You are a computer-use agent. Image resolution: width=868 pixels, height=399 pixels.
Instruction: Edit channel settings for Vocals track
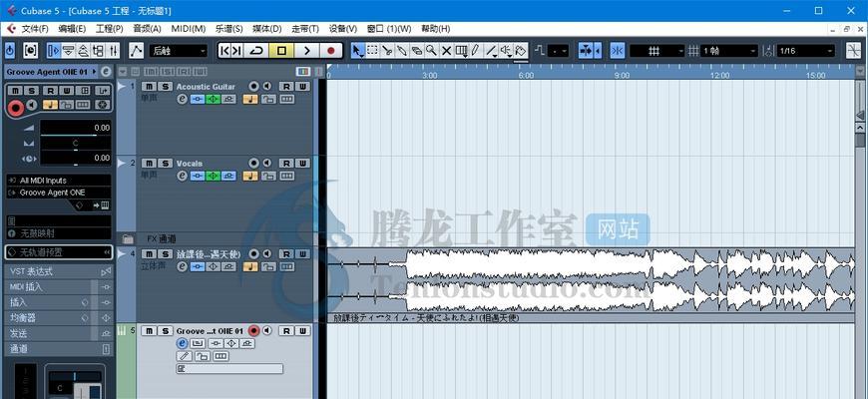click(x=182, y=176)
